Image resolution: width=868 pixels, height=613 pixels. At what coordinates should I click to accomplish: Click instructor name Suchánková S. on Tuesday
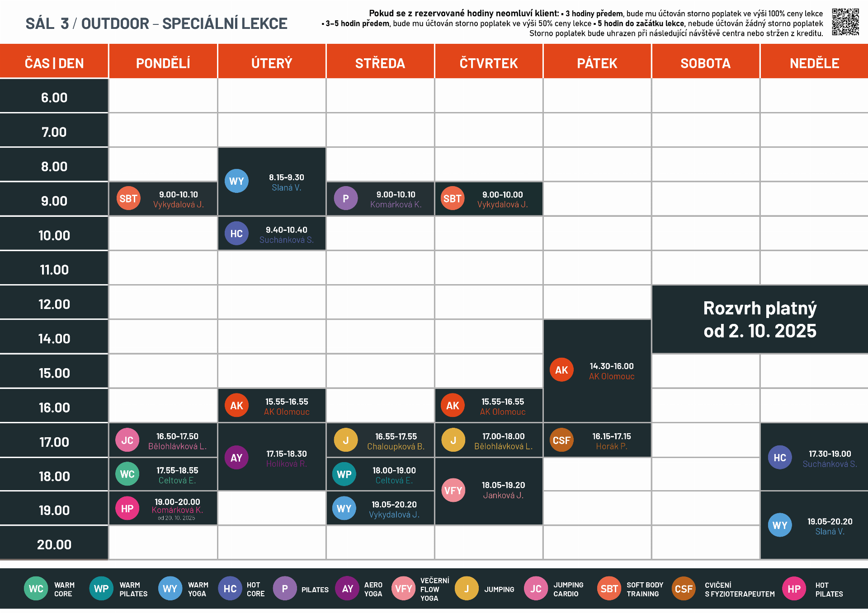pyautogui.click(x=286, y=240)
